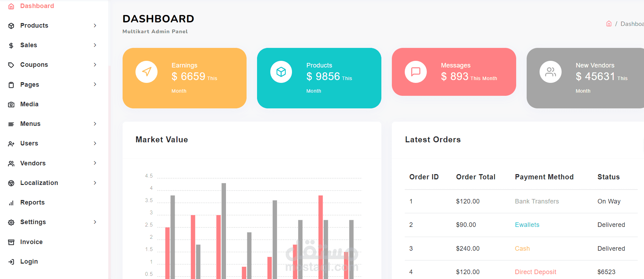Click the Ewallets payment link
The width and height of the screenshot is (644, 279).
tap(527, 225)
